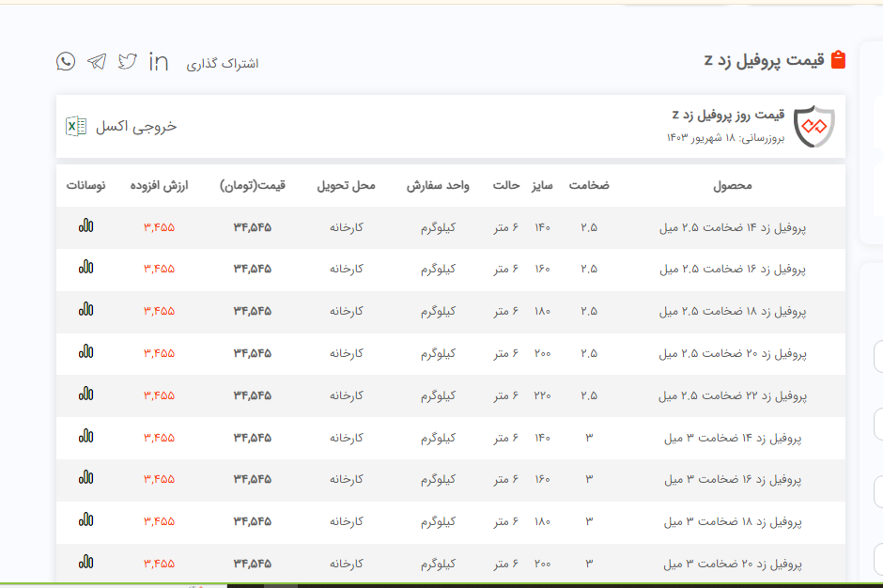Open product پروفیل زد ۲۰ ضخامت ۲.۵ میل

732,353
